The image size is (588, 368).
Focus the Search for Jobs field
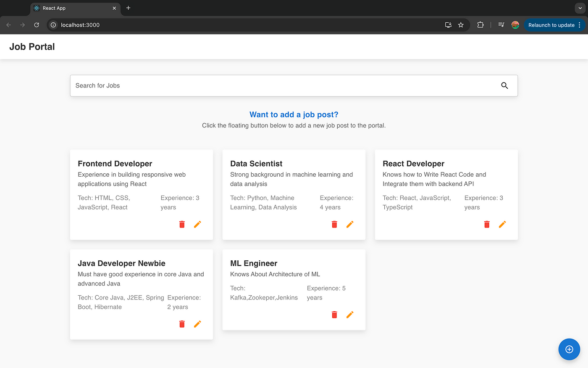pyautogui.click(x=294, y=85)
